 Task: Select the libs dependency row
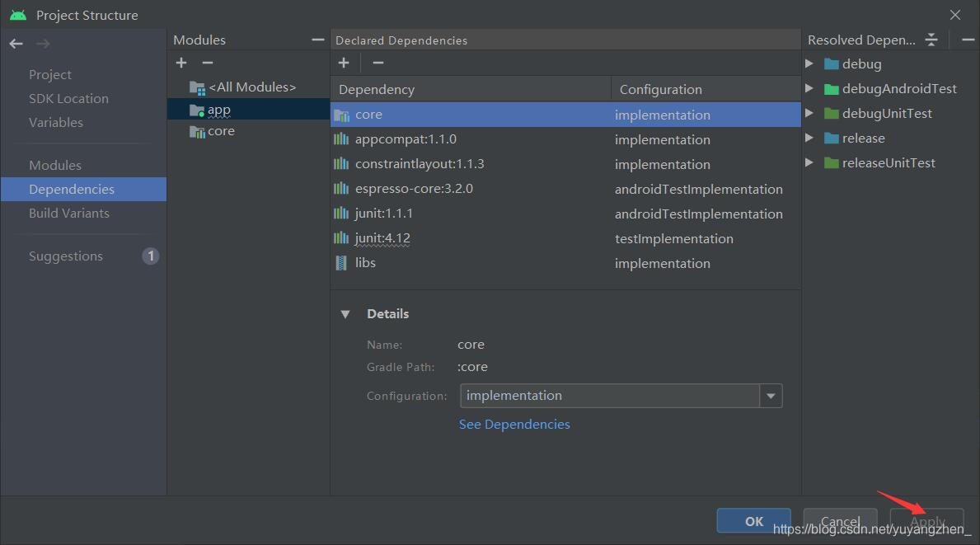click(x=565, y=262)
